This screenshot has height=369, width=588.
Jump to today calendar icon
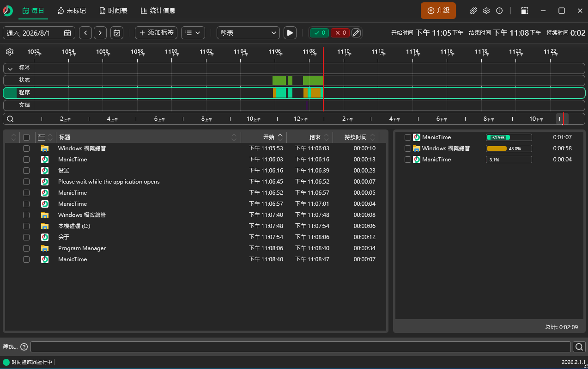[117, 33]
